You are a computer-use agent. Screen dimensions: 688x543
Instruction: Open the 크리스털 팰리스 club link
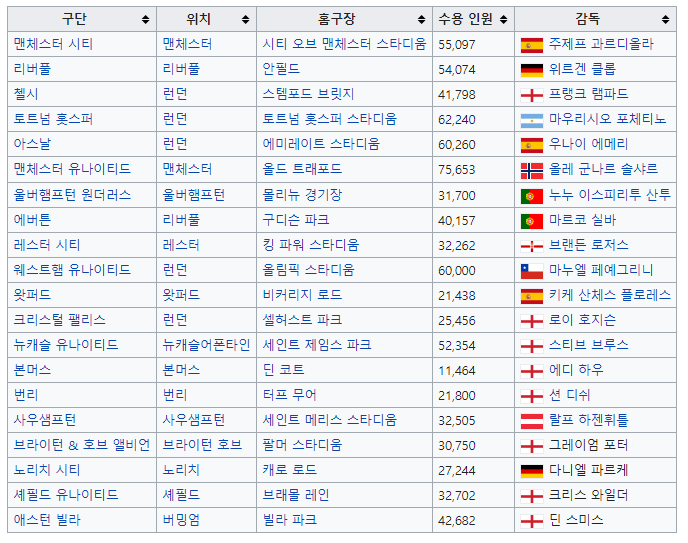(x=60, y=320)
